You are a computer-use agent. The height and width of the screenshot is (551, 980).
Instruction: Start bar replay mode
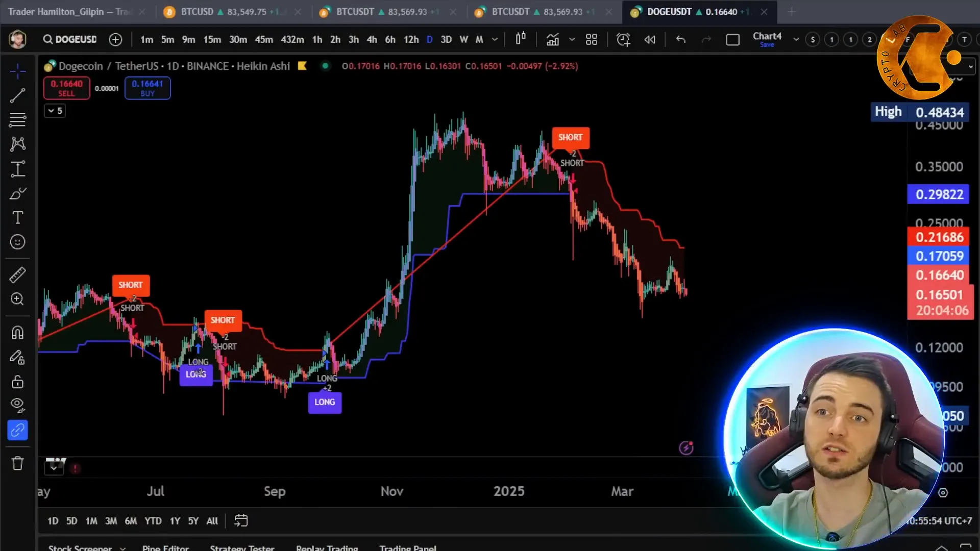pos(650,39)
